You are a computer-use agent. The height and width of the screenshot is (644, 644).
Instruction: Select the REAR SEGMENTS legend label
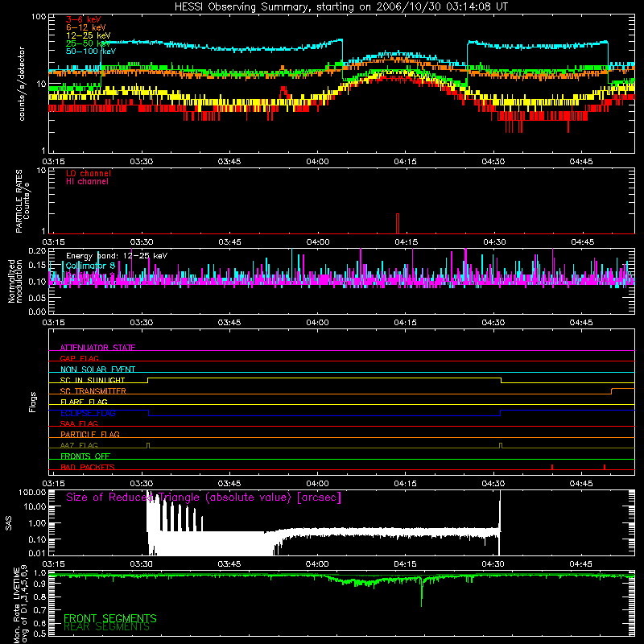coord(106,627)
